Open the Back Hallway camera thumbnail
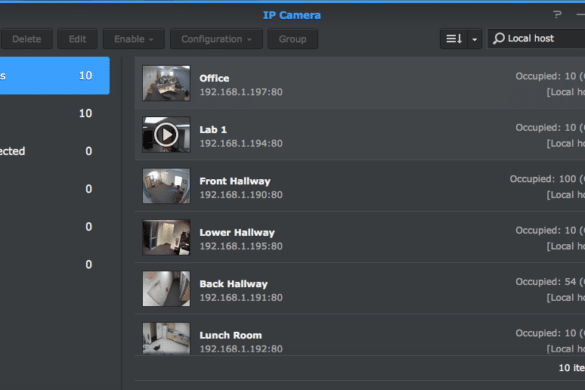Viewport: 585px width, 390px height. point(166,289)
